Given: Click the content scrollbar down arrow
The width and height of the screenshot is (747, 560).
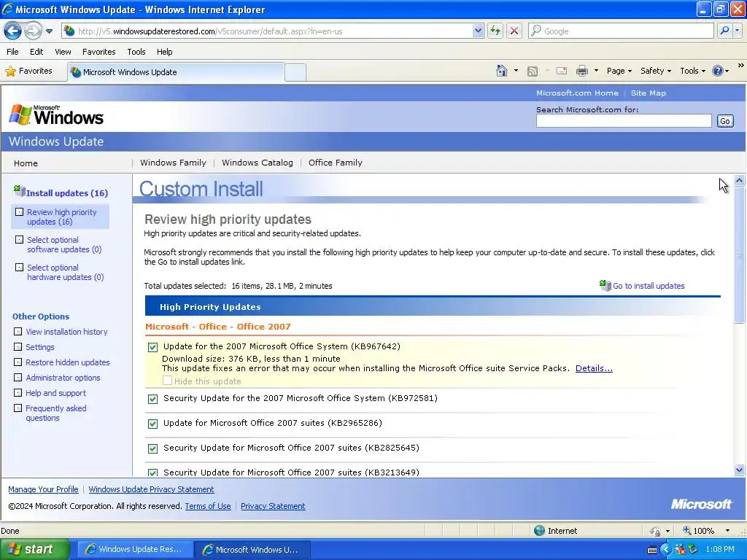Looking at the screenshot, I should pos(740,470).
